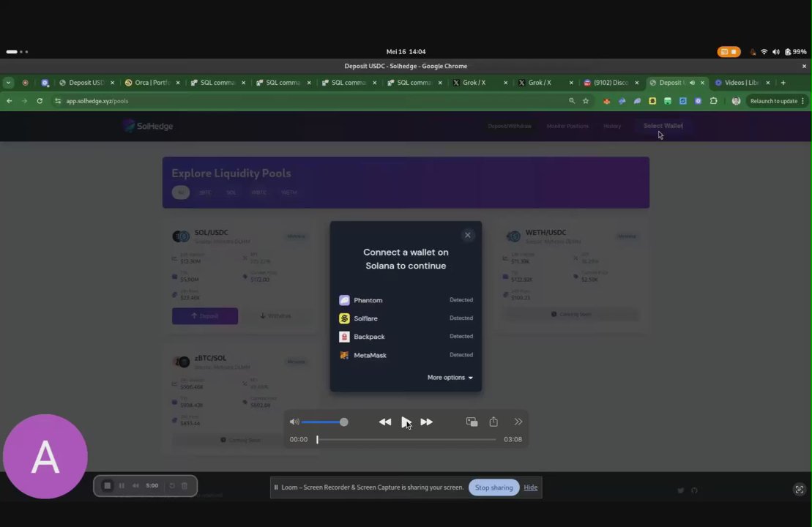Viewport: 812px width, 527px height.
Task: Select the WETH pools filter pill
Action: pyautogui.click(x=289, y=192)
